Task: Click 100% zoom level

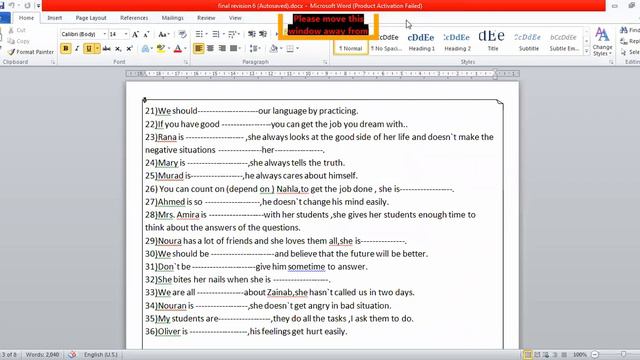Action: pos(580,355)
